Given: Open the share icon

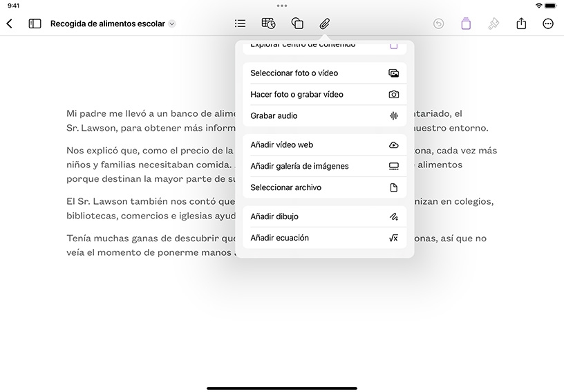Looking at the screenshot, I should coord(521,24).
